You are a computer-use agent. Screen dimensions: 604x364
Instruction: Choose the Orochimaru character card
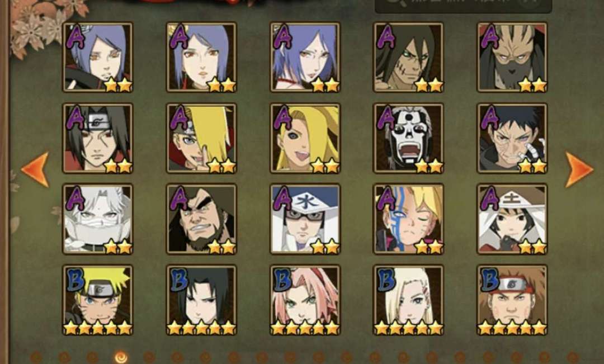pos(409,57)
